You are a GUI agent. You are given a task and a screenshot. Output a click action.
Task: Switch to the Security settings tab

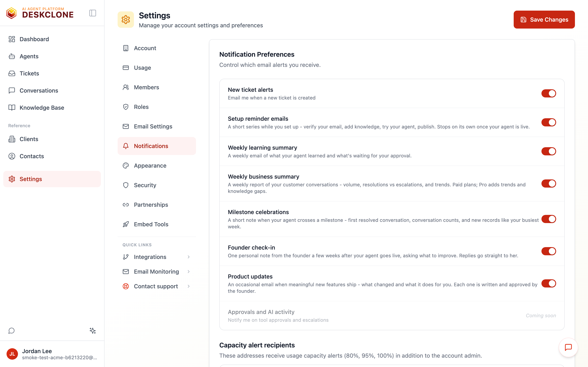pyautogui.click(x=157, y=185)
